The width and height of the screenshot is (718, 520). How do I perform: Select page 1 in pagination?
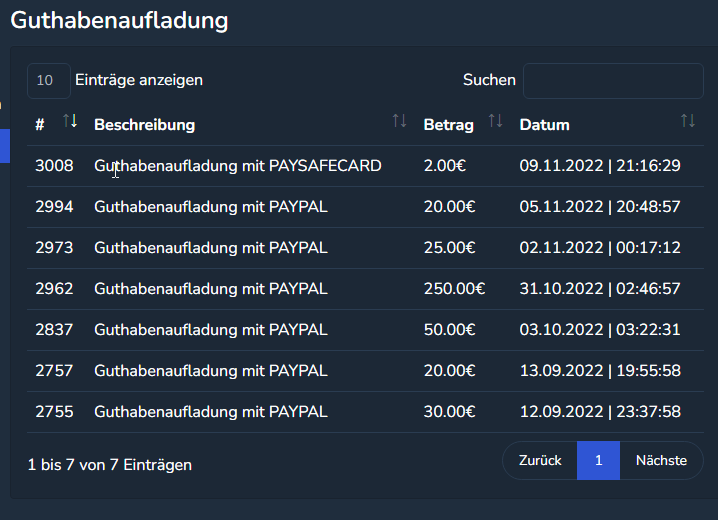tap(598, 461)
